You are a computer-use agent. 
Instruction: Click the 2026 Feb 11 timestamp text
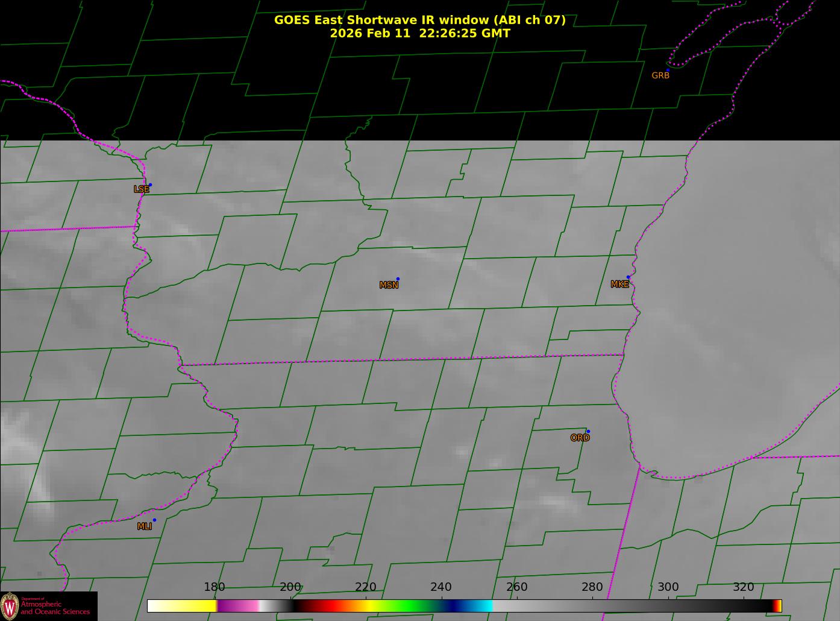(419, 34)
